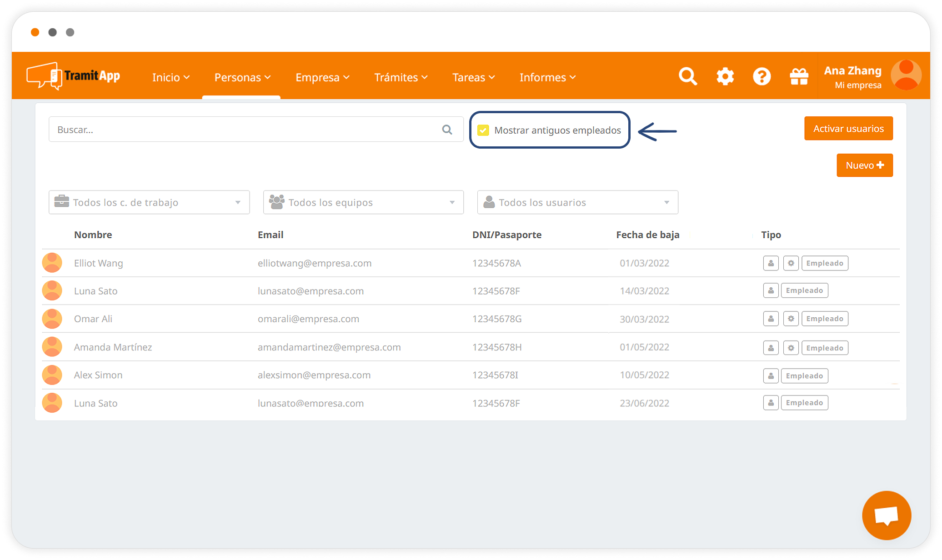Click the Buscar search field
Viewport: 942px width, 560px height.
[x=246, y=130]
